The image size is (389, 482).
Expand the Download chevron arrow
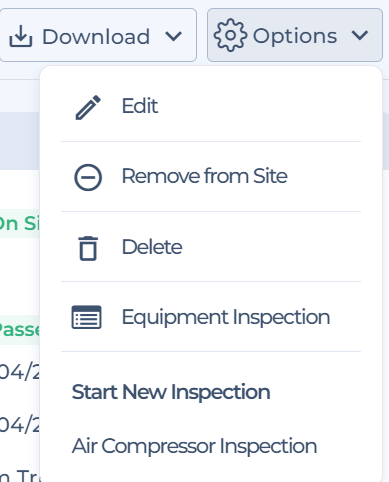(x=174, y=36)
